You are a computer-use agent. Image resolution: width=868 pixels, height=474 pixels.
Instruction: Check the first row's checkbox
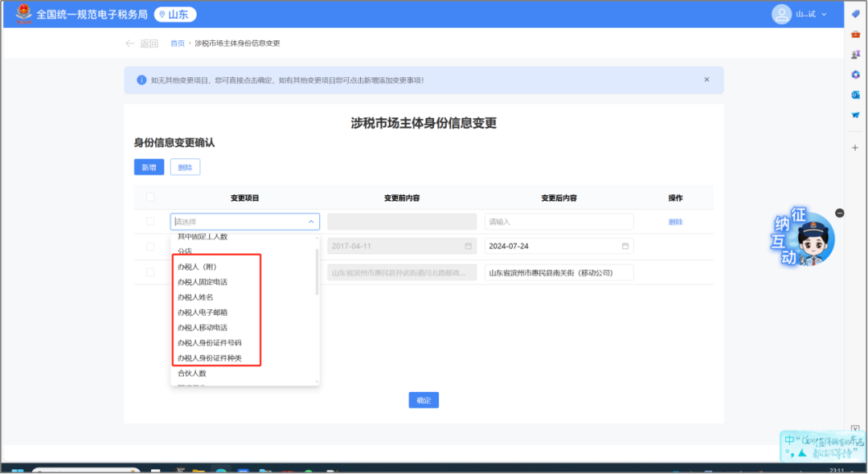pyautogui.click(x=150, y=221)
